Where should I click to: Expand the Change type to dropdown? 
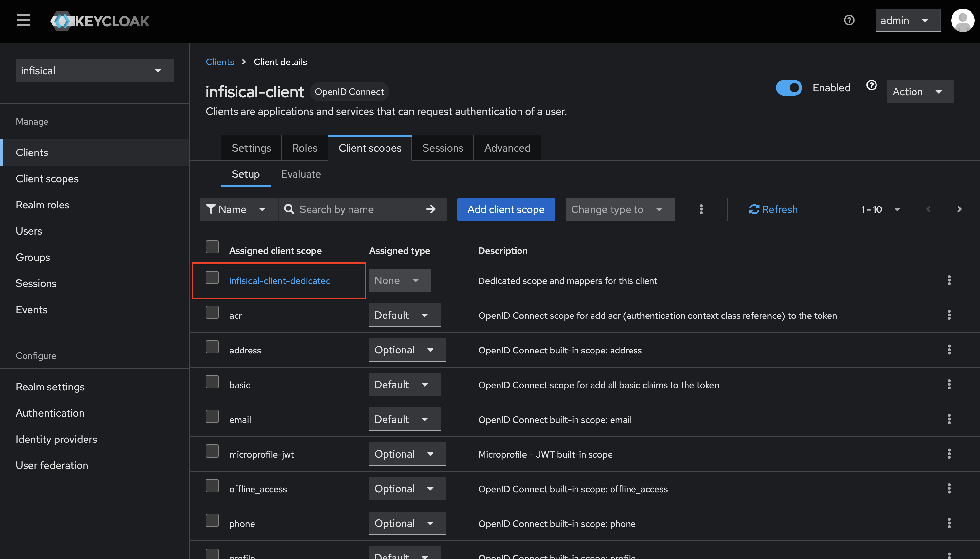[620, 209]
